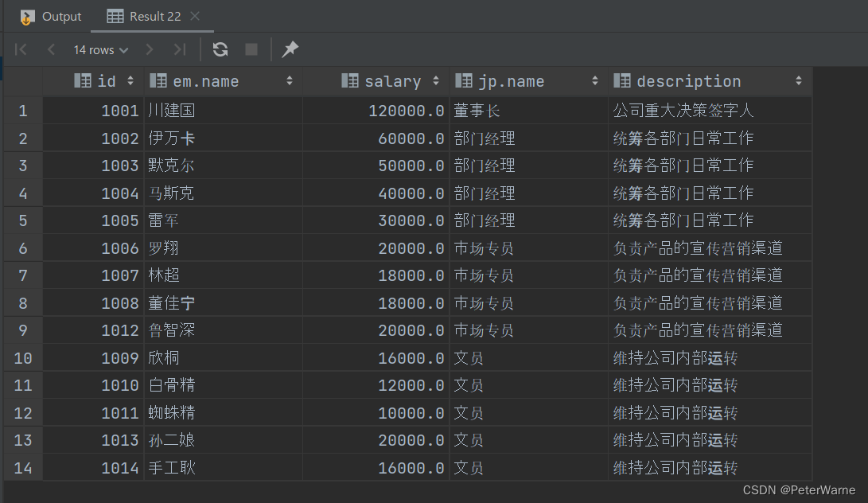Select 维持公司内部运转 cell in row 1013
868x503 pixels.
(710, 440)
